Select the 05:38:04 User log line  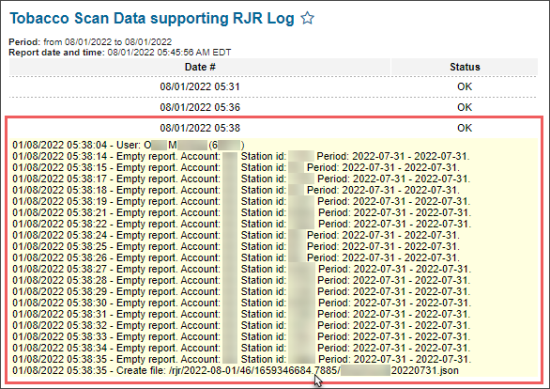pyautogui.click(x=128, y=145)
